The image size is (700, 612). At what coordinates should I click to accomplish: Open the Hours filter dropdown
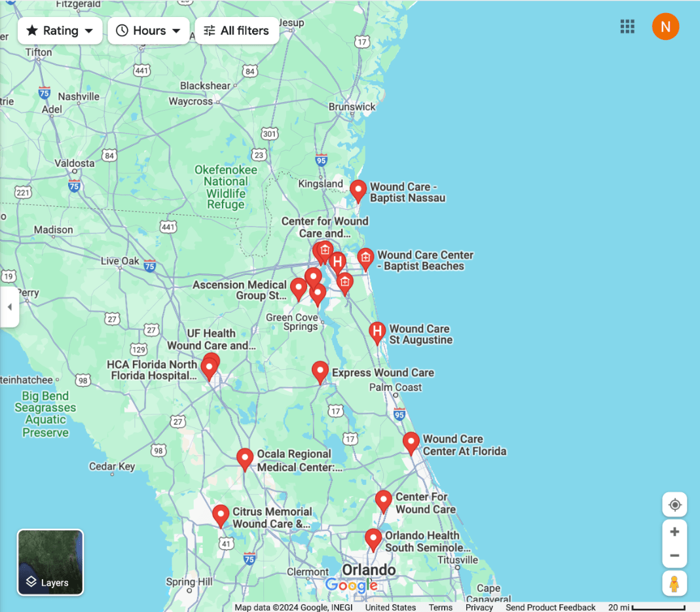click(x=148, y=31)
